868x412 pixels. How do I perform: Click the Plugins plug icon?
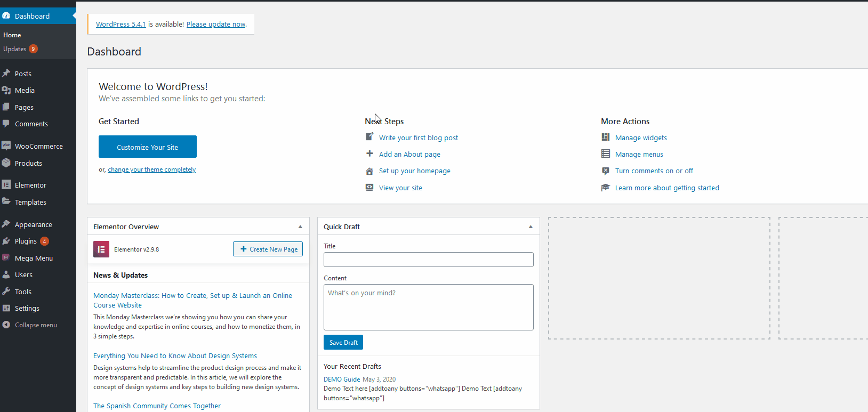point(6,241)
